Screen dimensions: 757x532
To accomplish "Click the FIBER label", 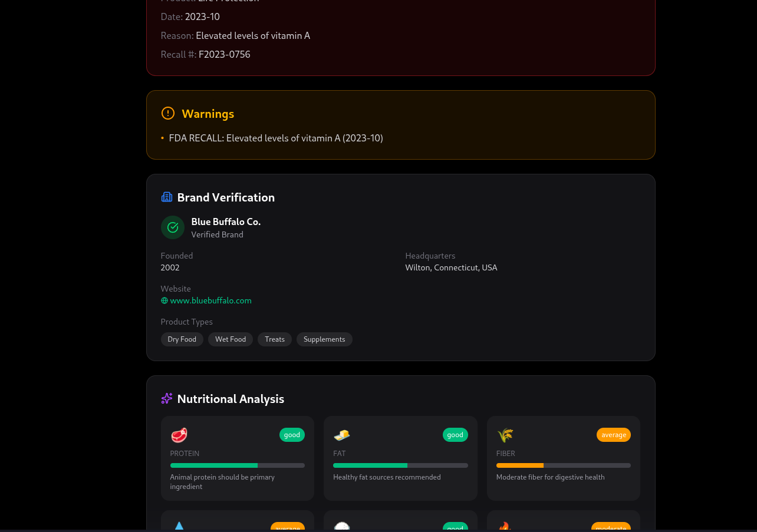I will [506, 454].
